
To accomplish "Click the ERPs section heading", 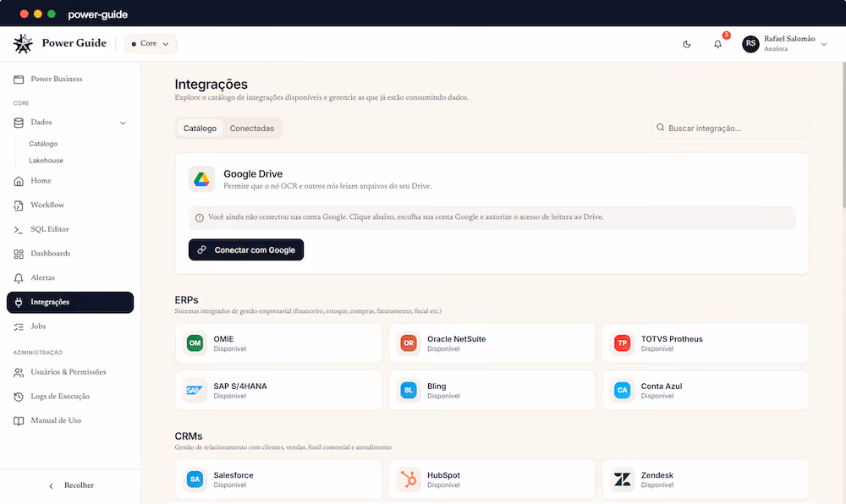I will point(186,300).
